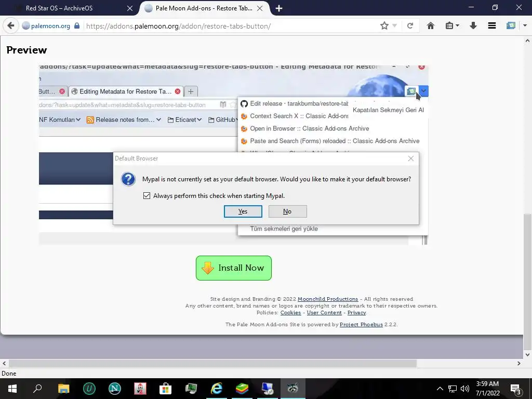Open the Moonchild Productions link
Viewport: 532px width, 399px height.
pyautogui.click(x=328, y=299)
